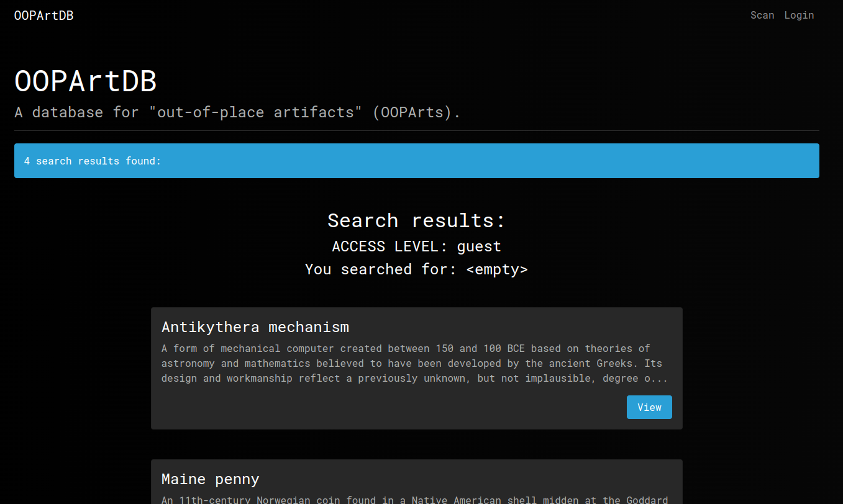843x504 pixels.
Task: Click the Antikythera mechanism card title
Action: click(x=255, y=327)
